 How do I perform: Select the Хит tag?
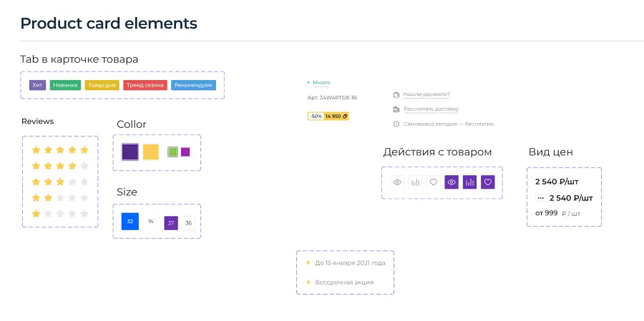tap(38, 85)
